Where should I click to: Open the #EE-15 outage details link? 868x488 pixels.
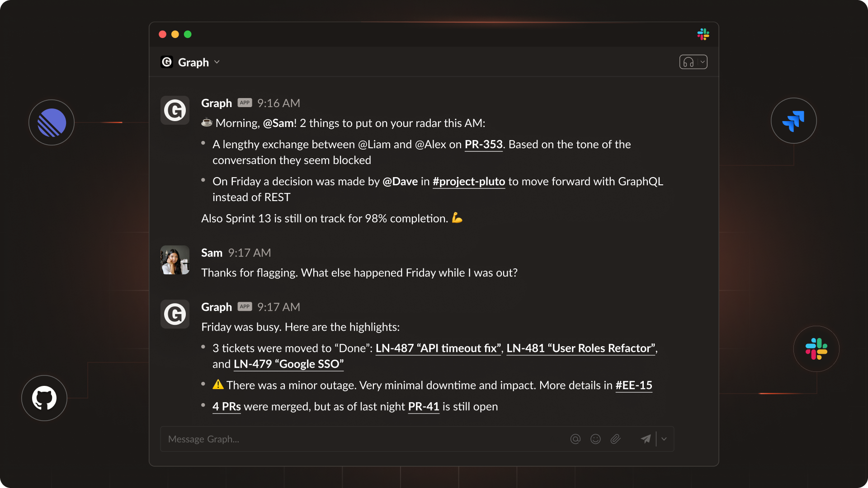pyautogui.click(x=633, y=385)
